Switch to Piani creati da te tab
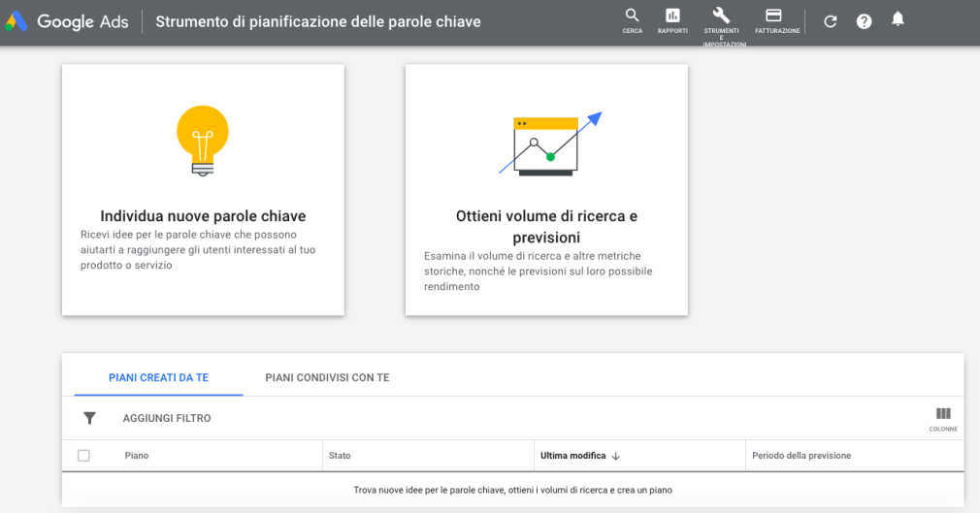The image size is (980, 513). (x=159, y=377)
